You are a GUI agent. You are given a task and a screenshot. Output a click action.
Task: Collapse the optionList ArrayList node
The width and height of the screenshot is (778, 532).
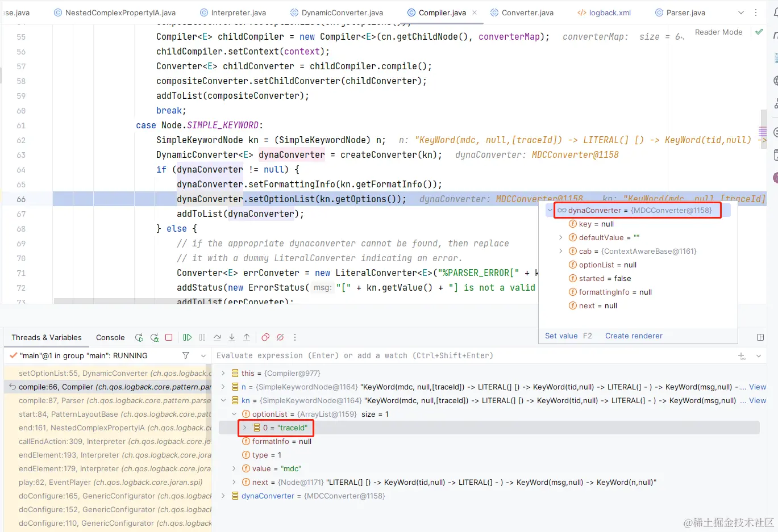click(x=234, y=414)
